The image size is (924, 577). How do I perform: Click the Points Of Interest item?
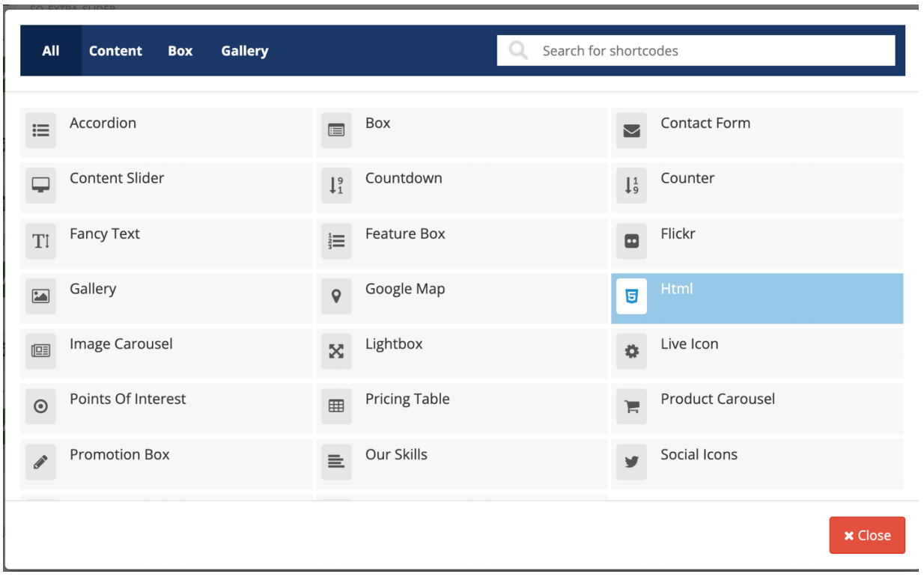[x=127, y=400]
